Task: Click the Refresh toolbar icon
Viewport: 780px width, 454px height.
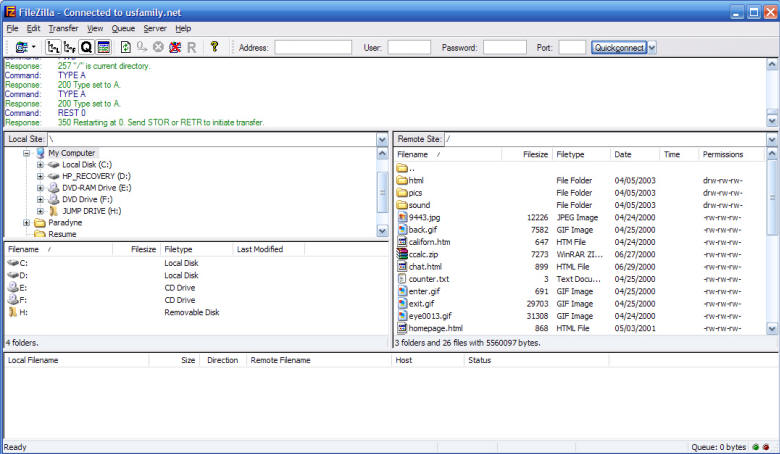Action: pyautogui.click(x=126, y=47)
